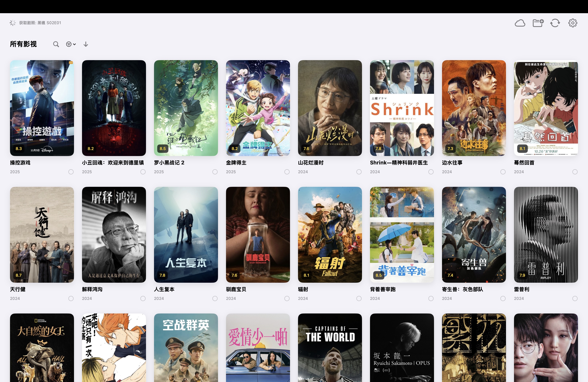Open the 山花烂漫时 poster
The width and height of the screenshot is (588, 382).
coord(330,108)
